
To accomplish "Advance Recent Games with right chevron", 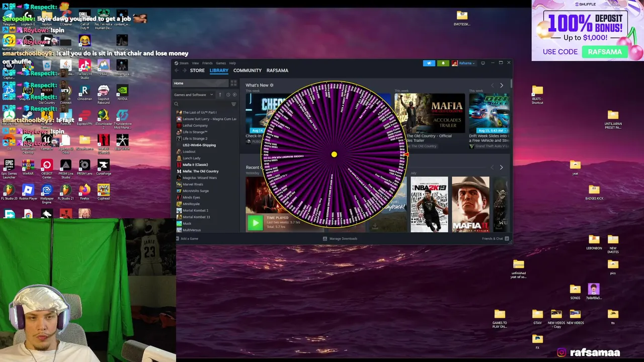I will click(501, 167).
